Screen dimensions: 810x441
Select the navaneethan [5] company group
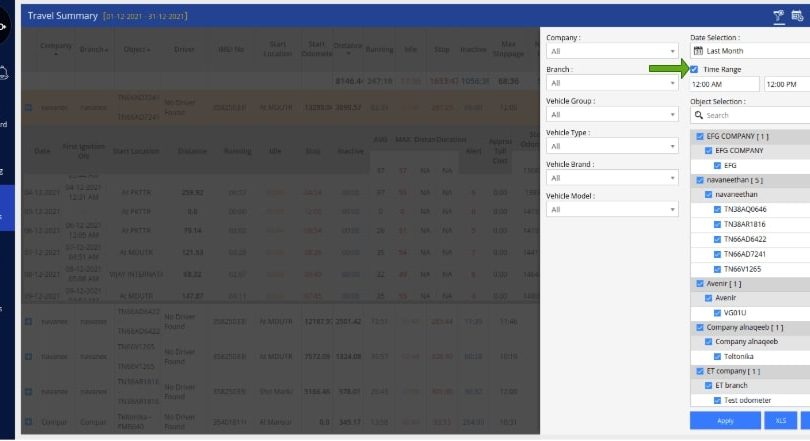[x=699, y=180]
